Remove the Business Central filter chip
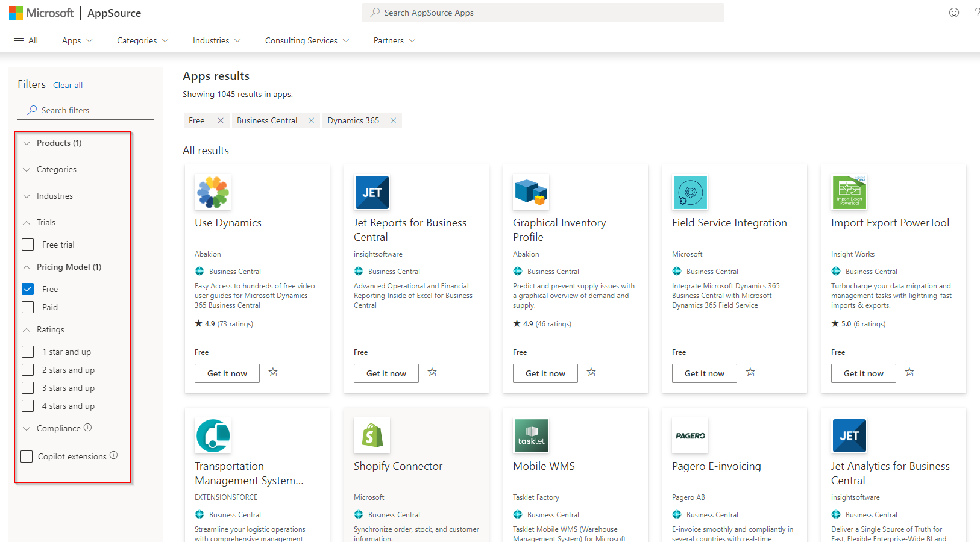The height and width of the screenshot is (542, 980). pyautogui.click(x=311, y=120)
